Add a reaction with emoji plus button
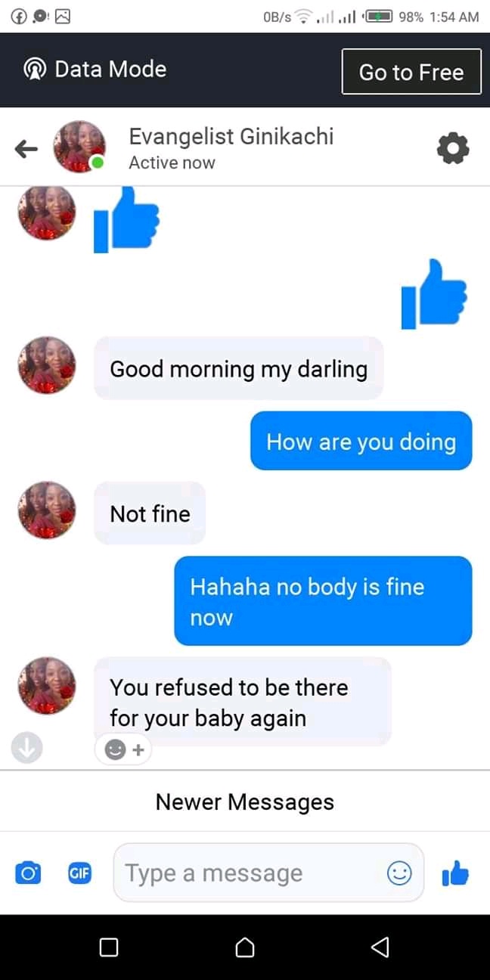The image size is (490, 980). tap(124, 750)
